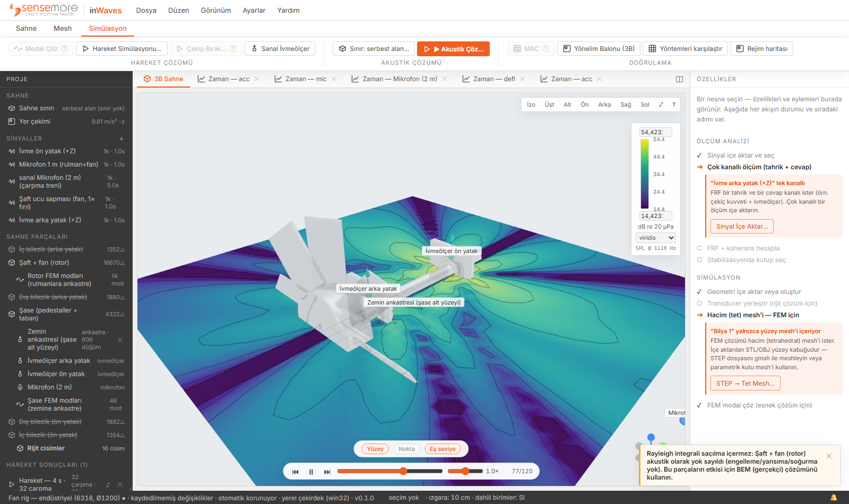Image resolution: width=849 pixels, height=504 pixels.
Task: Open the Görünüm menu
Action: click(x=216, y=11)
